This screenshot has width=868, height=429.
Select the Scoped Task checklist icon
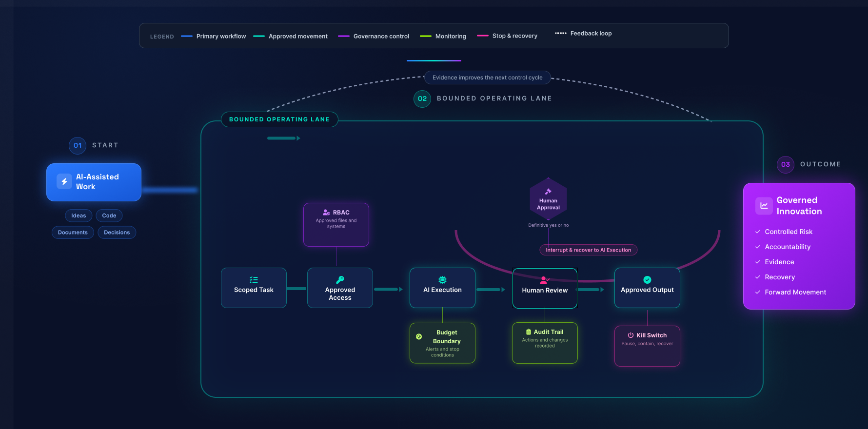pos(254,280)
